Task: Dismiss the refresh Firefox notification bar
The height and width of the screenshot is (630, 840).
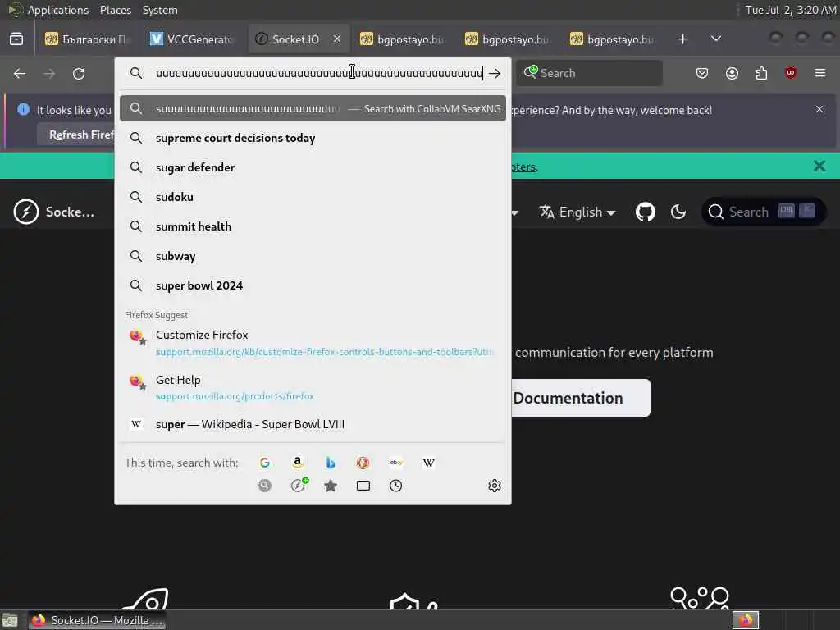Action: coord(819,109)
